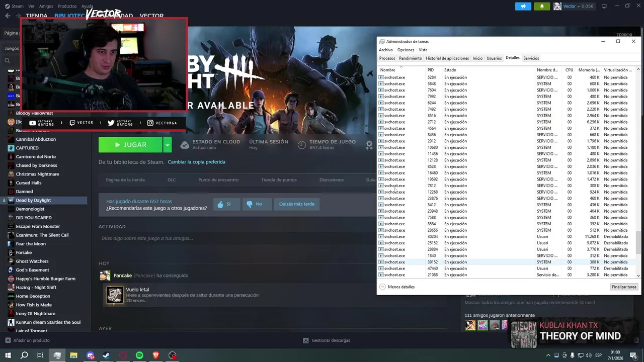Sort processes by the Memoria column
Image resolution: width=644 pixels, height=362 pixels.
(x=589, y=70)
